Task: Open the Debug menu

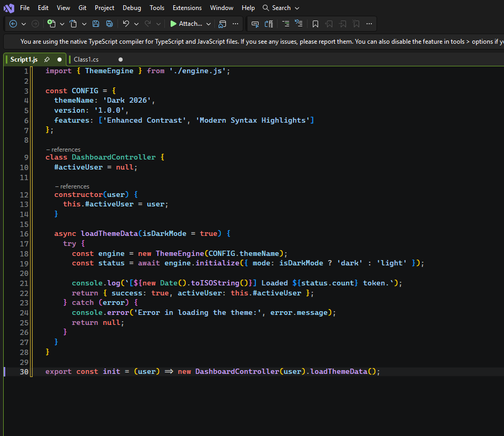Action: 132,8
